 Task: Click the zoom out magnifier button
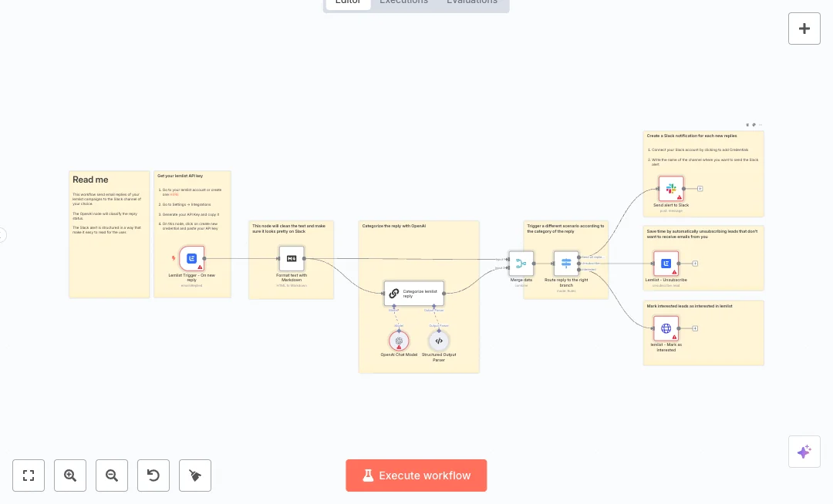(x=112, y=475)
